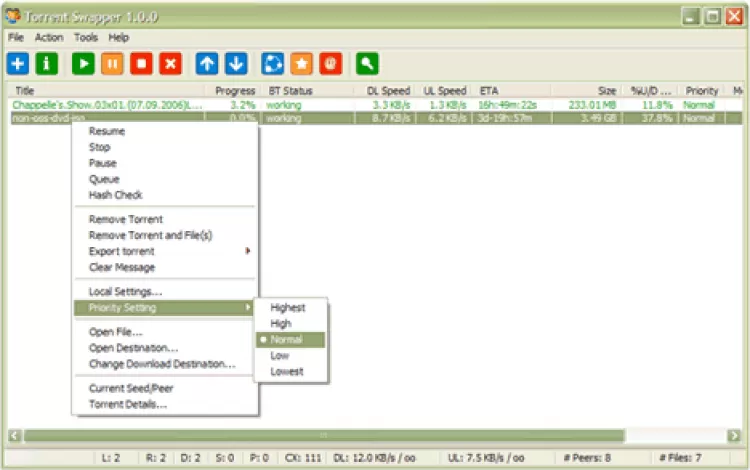The height and width of the screenshot is (470, 750).
Task: Click the green play Resume toolbar icon
Action: point(83,64)
